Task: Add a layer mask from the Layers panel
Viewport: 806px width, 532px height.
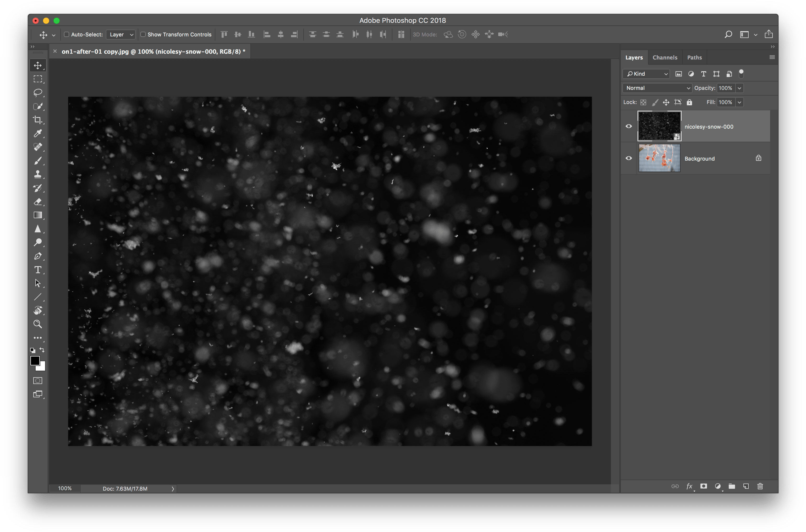Action: [x=704, y=486]
